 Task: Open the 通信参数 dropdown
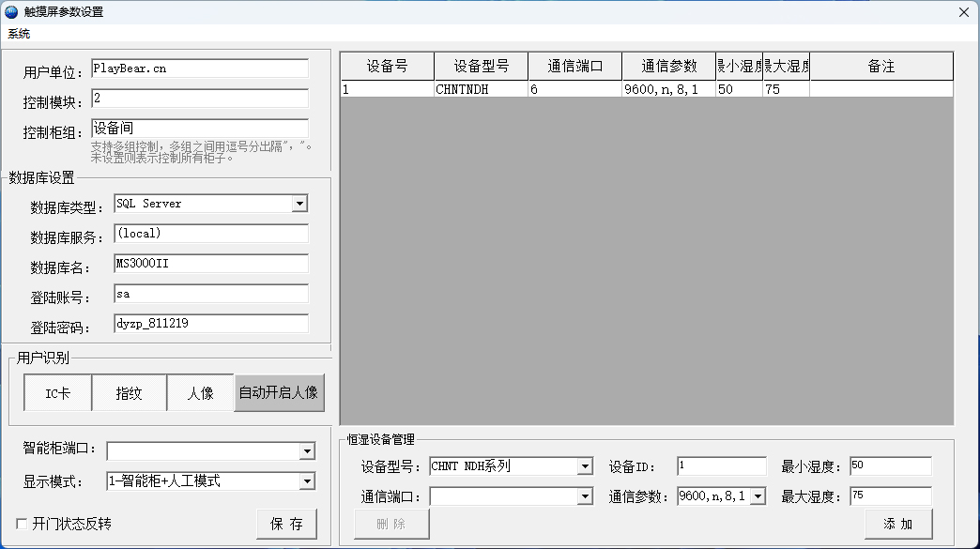coord(758,496)
